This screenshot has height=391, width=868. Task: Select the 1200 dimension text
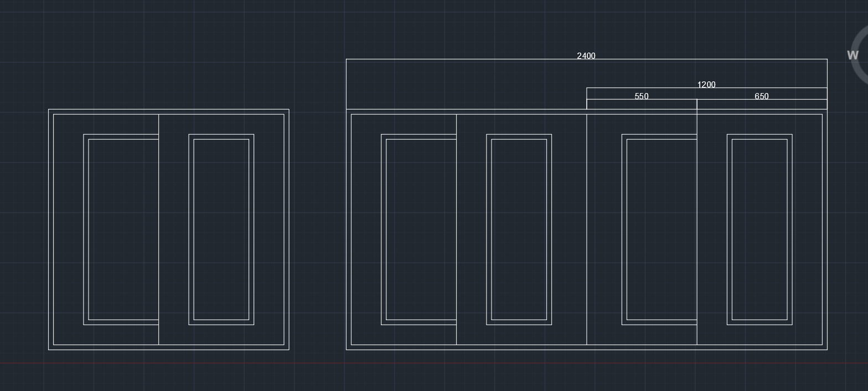point(706,85)
